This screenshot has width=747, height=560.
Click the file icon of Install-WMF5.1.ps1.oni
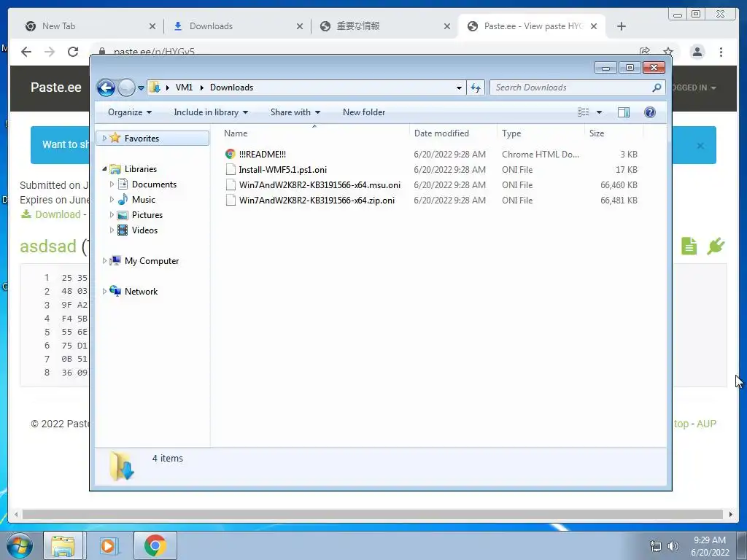click(231, 169)
